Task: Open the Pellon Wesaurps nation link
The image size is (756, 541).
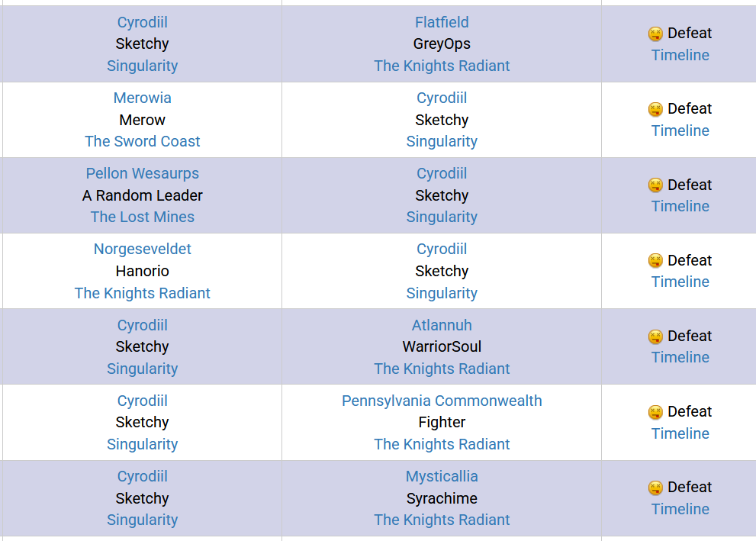Action: coord(142,173)
